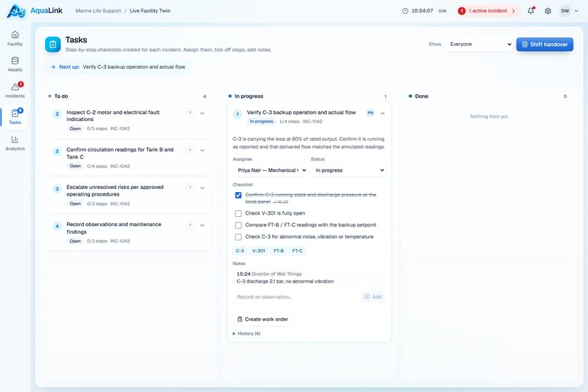Click the clock icon beside 10:24:07
588x392 pixels.
point(405,11)
